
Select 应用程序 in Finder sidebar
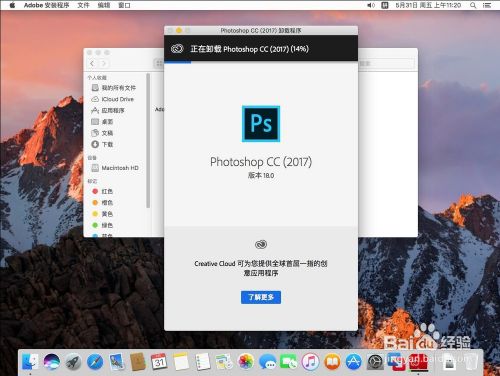coord(108,110)
